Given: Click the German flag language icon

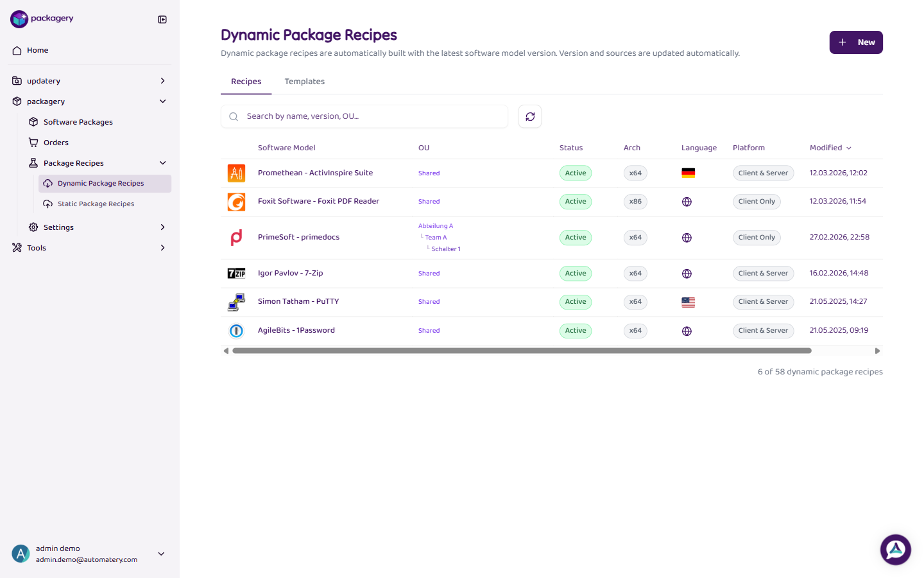Looking at the screenshot, I should (688, 172).
